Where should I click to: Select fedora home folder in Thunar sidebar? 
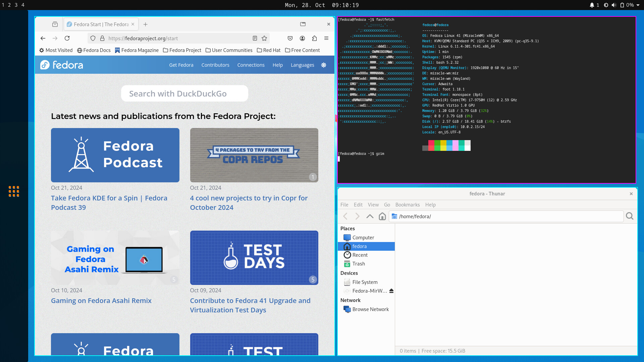[x=359, y=246]
